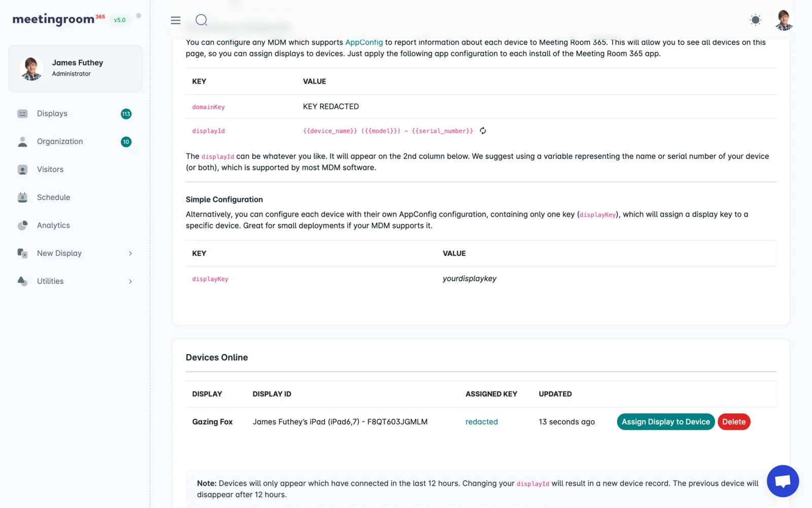Open the user avatar in top bar
The image size is (812, 508).
[784, 20]
